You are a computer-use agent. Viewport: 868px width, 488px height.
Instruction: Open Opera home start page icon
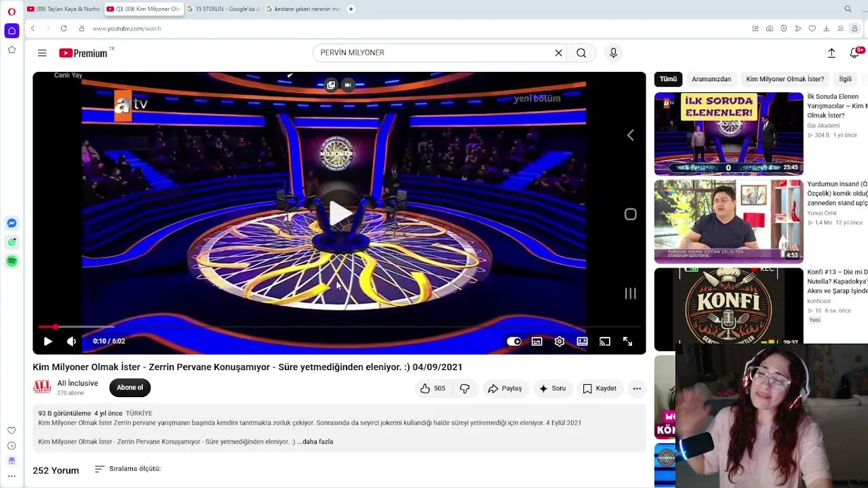(x=12, y=30)
